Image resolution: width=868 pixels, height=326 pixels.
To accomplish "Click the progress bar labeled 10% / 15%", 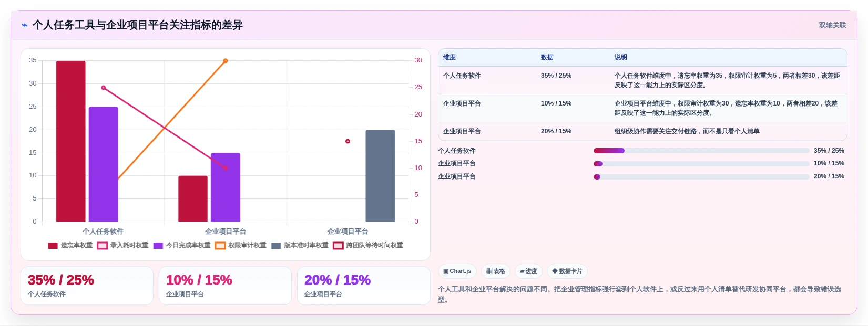I will point(701,164).
